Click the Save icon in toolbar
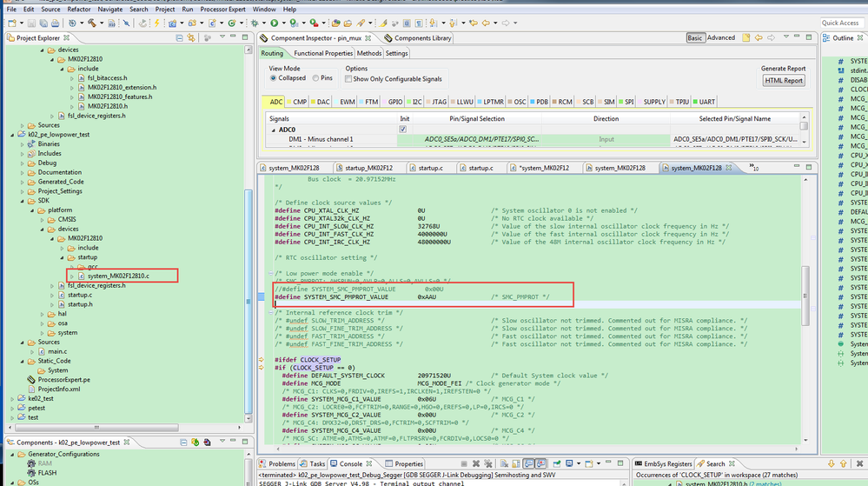 point(31,23)
